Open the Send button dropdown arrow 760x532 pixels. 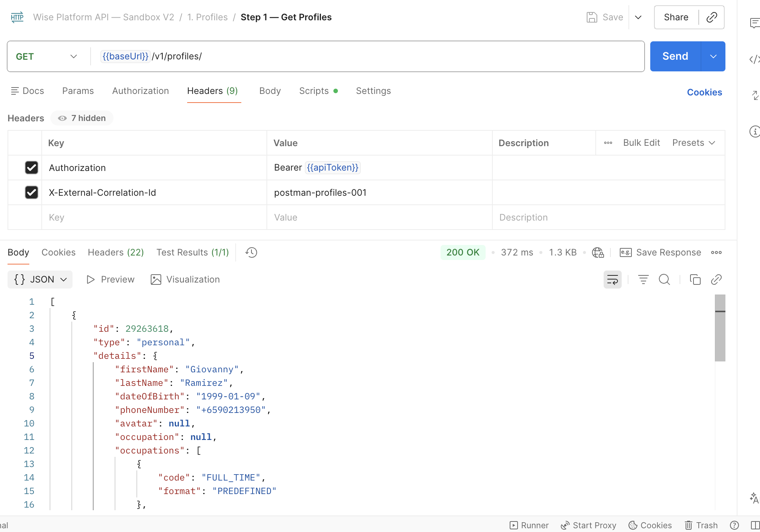coord(713,56)
